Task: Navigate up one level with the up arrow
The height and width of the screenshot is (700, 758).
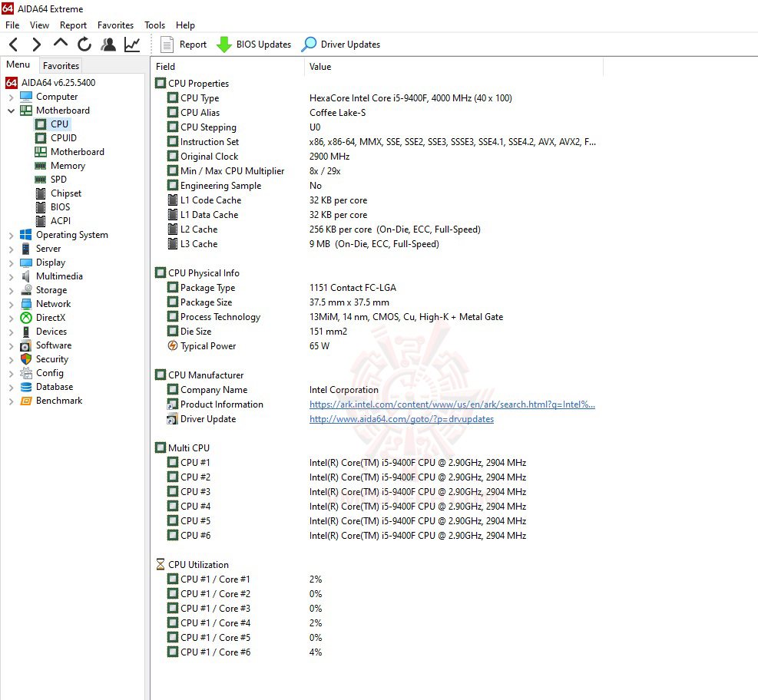Action: 61,43
